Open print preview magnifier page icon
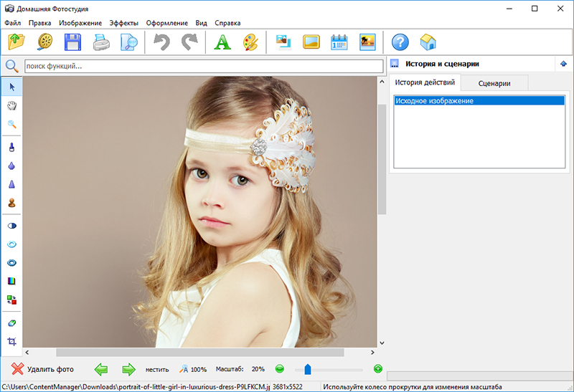 click(129, 42)
